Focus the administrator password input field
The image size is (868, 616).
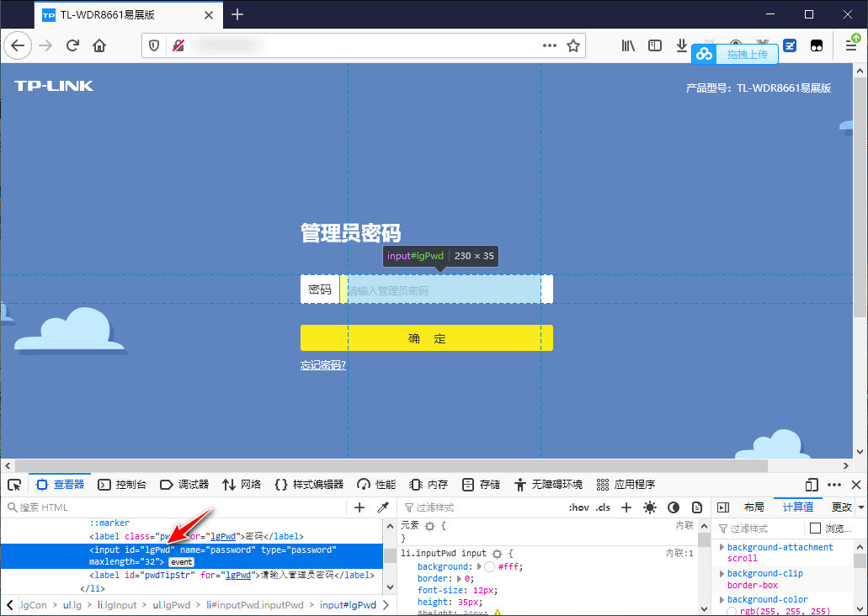click(x=445, y=289)
